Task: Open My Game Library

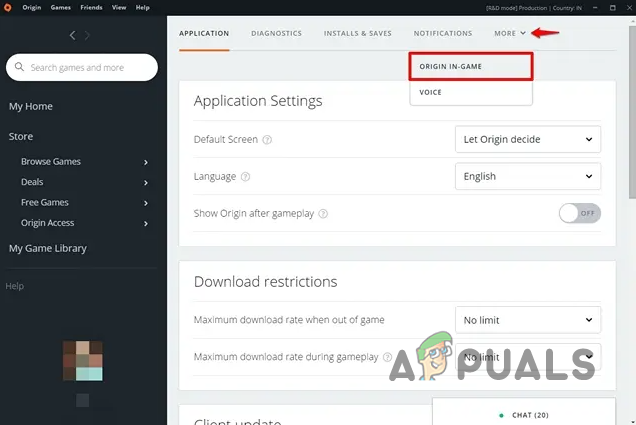Action: [x=48, y=248]
